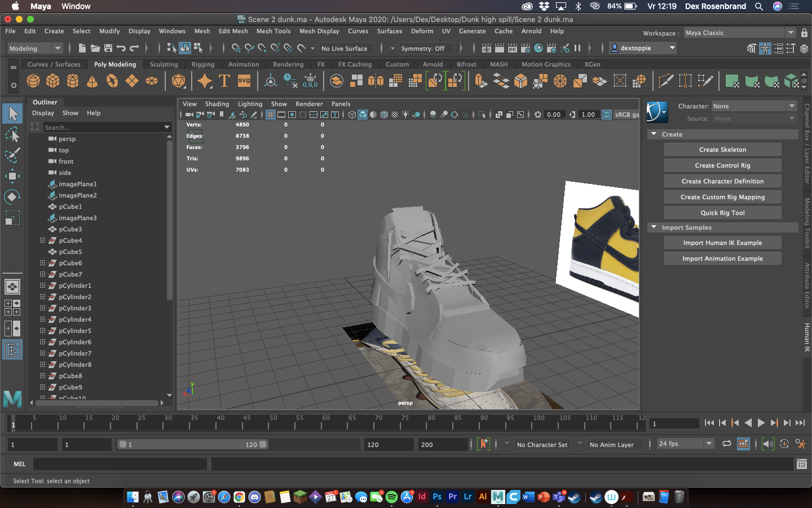This screenshot has width=812, height=508.
Task: Click the Create Skeleton button
Action: click(722, 150)
